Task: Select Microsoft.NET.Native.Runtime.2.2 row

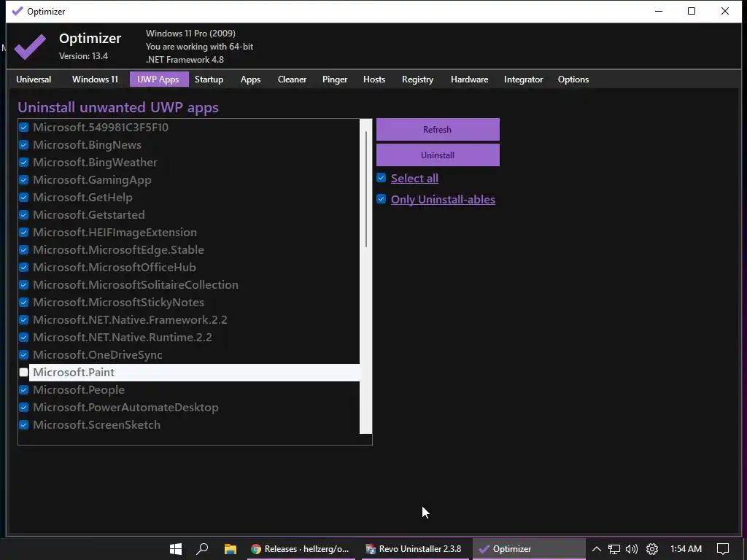Action: pyautogui.click(x=189, y=337)
